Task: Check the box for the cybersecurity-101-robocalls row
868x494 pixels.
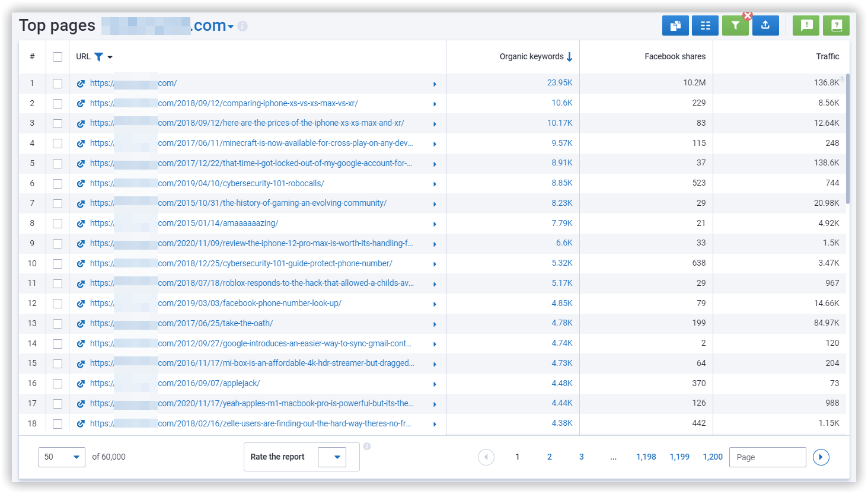Action: [57, 183]
